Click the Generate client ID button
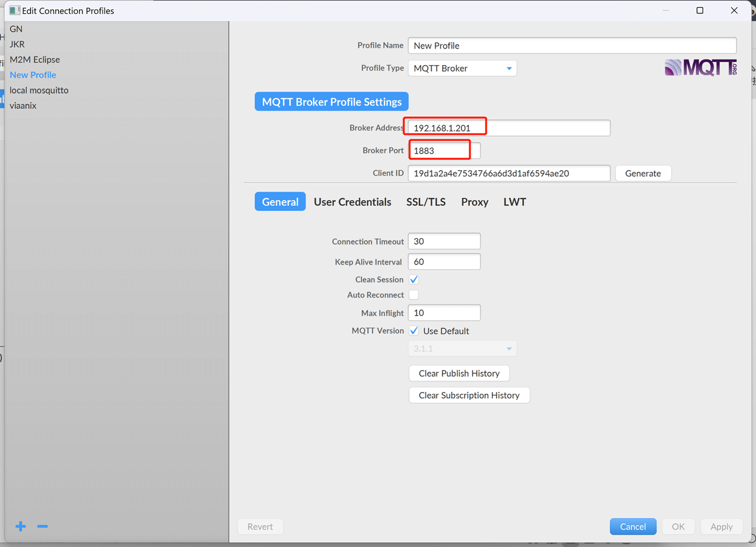This screenshot has width=756, height=547. [643, 173]
